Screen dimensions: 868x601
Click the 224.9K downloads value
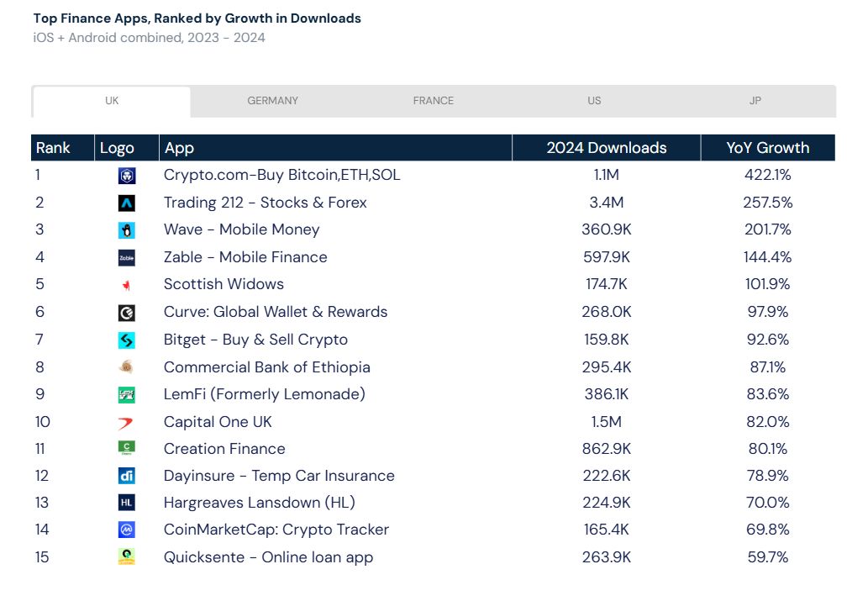pyautogui.click(x=607, y=503)
